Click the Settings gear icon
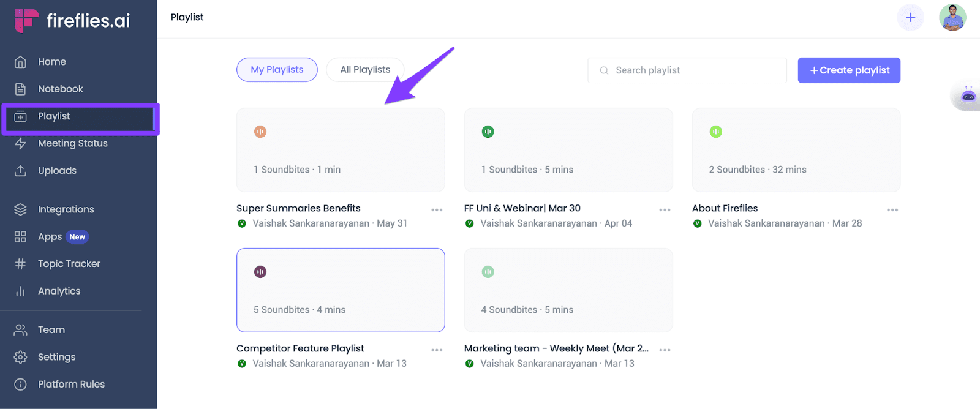Viewport: 980px width, 409px height. click(20, 357)
